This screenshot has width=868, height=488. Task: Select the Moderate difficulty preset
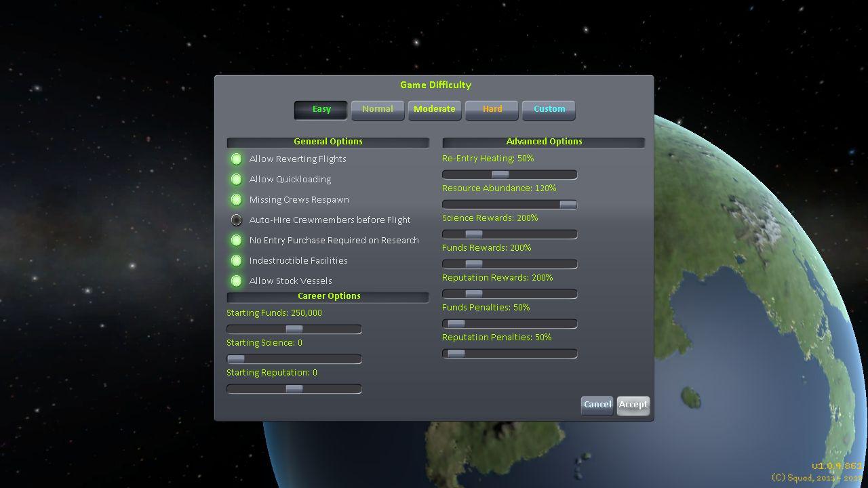[x=435, y=110]
